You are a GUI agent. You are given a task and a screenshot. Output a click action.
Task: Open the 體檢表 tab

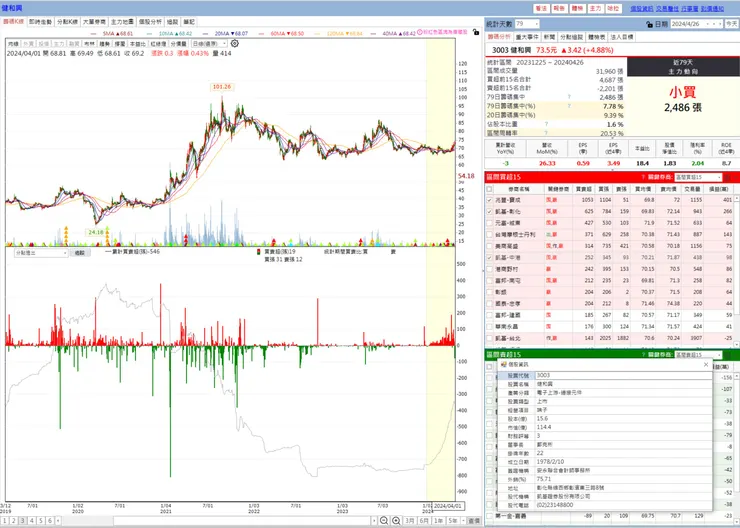[597, 37]
